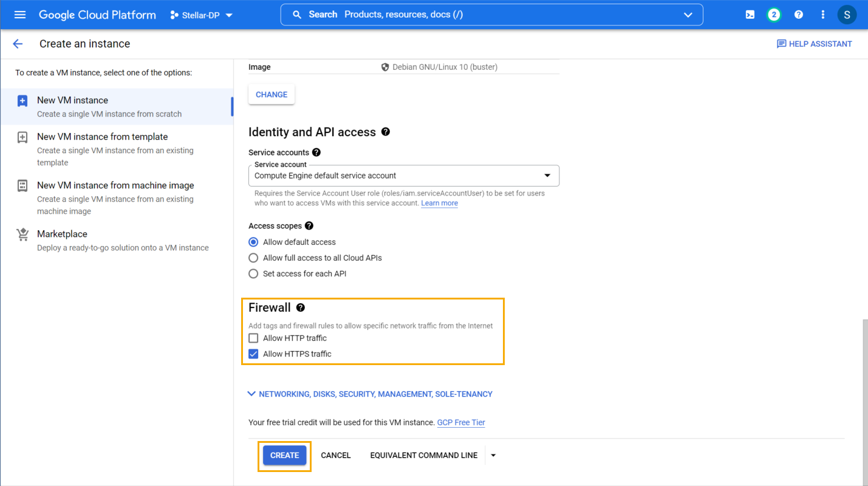The image size is (868, 486).
Task: Click the blue CREATE button
Action: 284,455
